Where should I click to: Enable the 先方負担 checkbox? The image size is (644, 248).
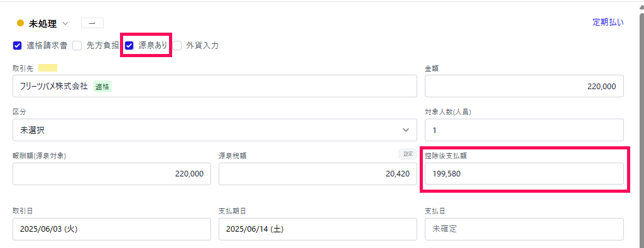point(77,46)
